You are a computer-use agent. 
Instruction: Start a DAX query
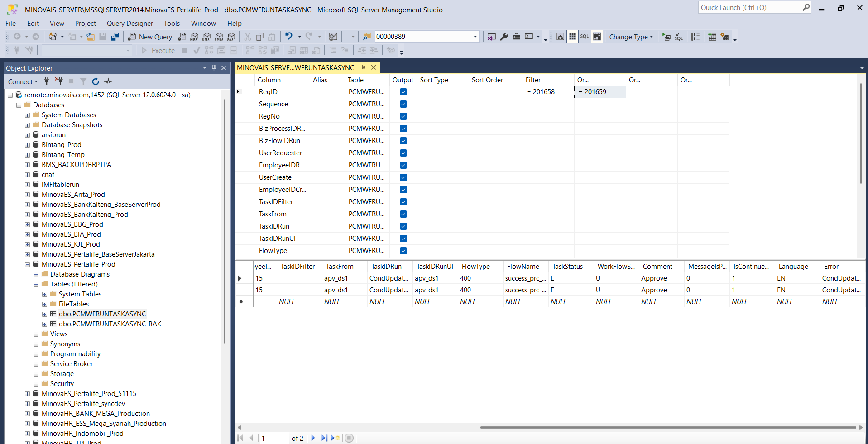tap(231, 37)
